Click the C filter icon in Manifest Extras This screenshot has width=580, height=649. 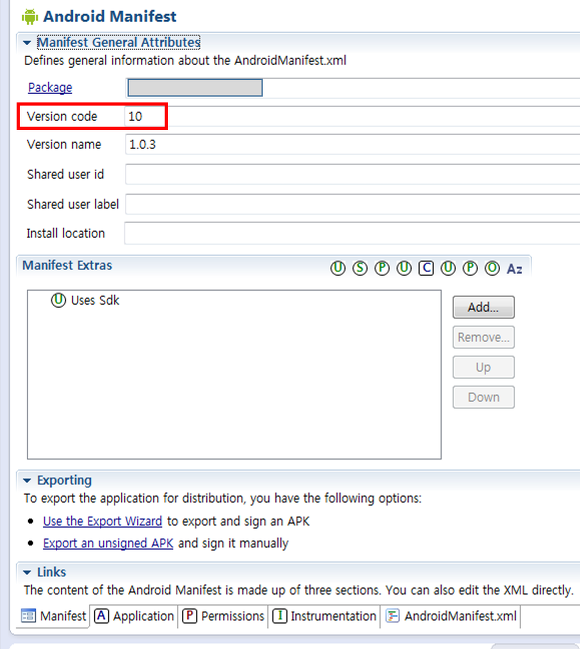(426, 268)
